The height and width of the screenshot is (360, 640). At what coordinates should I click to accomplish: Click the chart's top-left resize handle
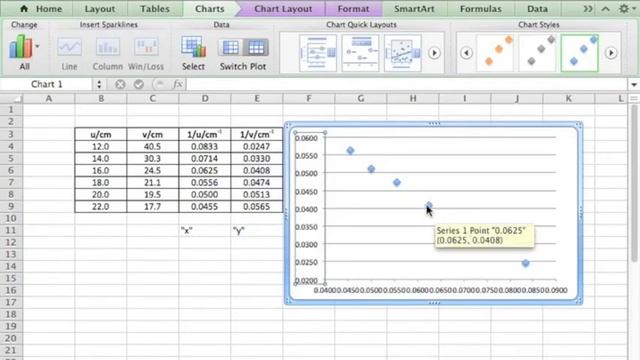coord(287,125)
